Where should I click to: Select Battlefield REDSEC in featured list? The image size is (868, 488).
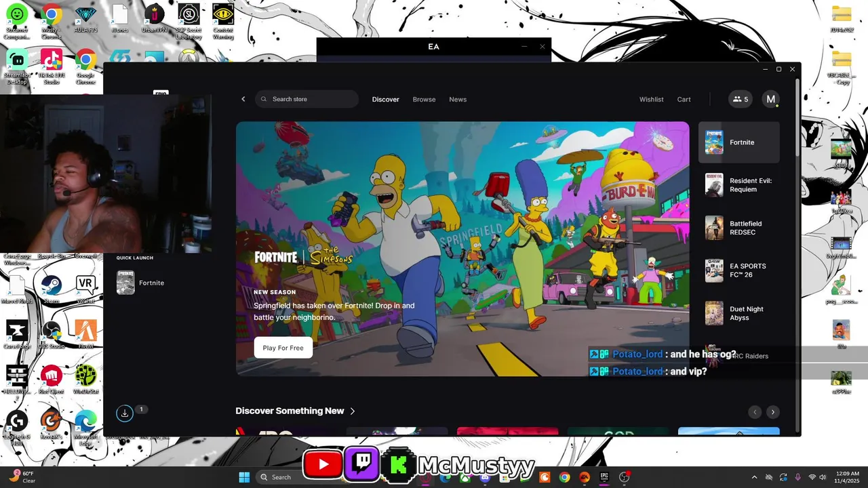pyautogui.click(x=738, y=228)
